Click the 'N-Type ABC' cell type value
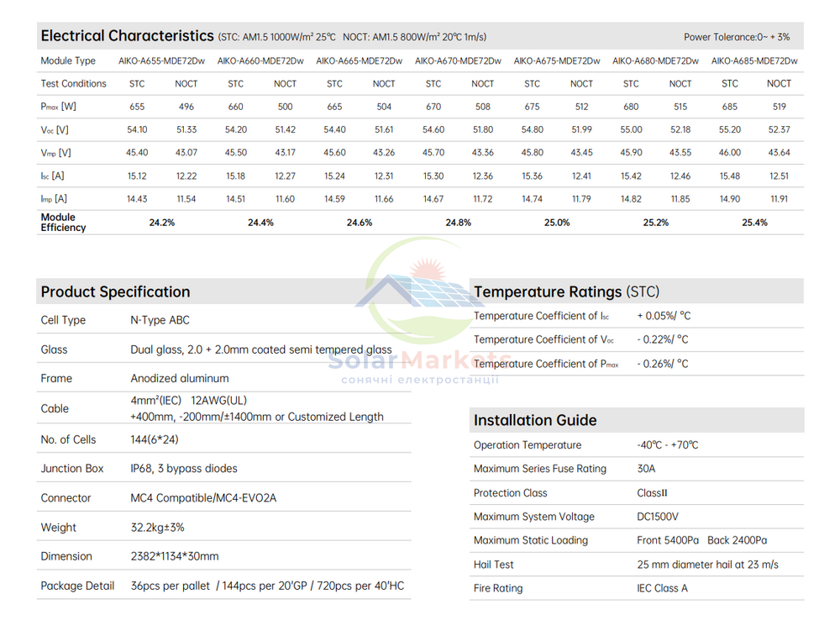Viewport: 840px width, 620px height. pos(160,320)
